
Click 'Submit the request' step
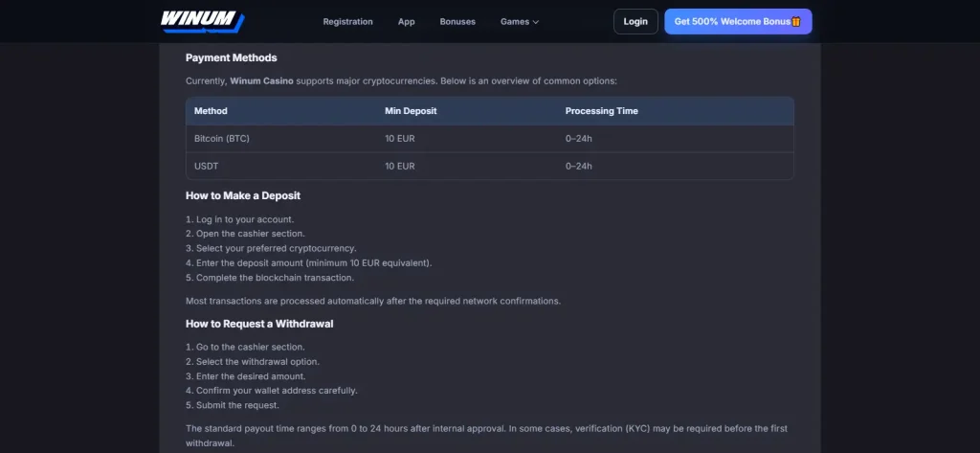[233, 405]
